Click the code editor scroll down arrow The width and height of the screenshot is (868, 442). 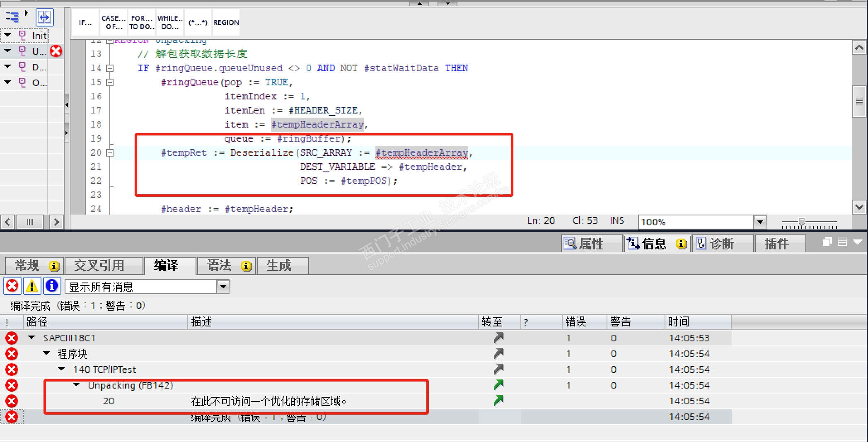coord(859,207)
